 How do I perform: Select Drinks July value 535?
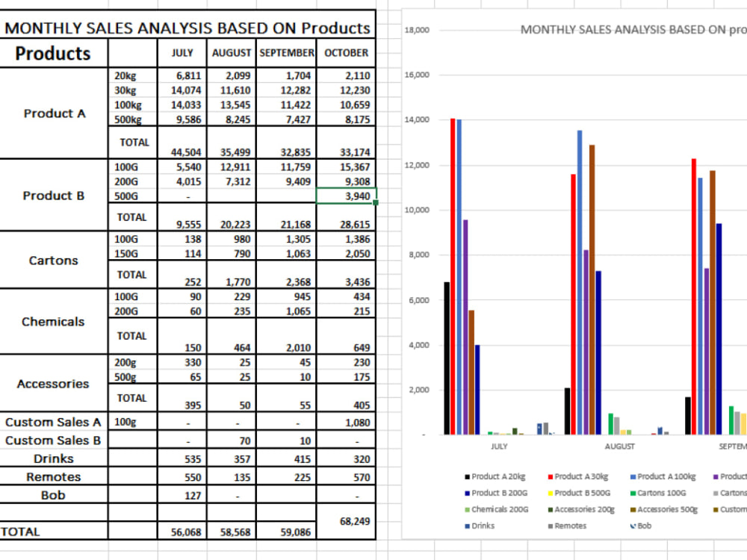pos(182,458)
